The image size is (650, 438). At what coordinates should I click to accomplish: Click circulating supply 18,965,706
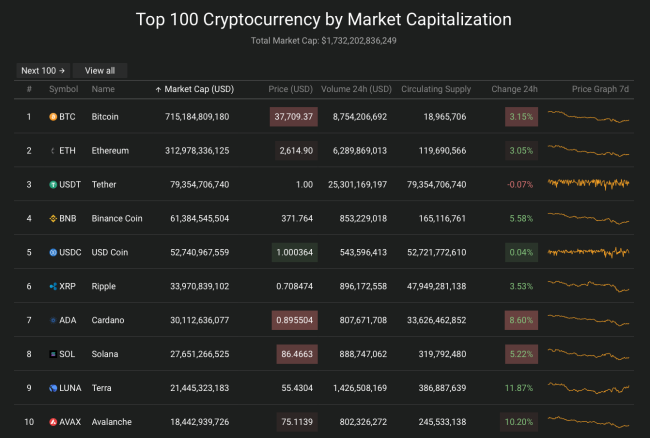pos(445,117)
